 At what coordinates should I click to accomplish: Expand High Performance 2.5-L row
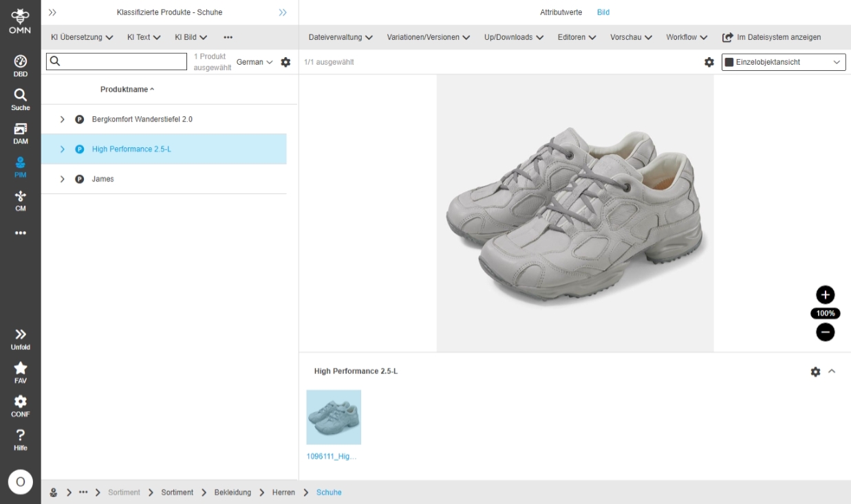click(62, 149)
